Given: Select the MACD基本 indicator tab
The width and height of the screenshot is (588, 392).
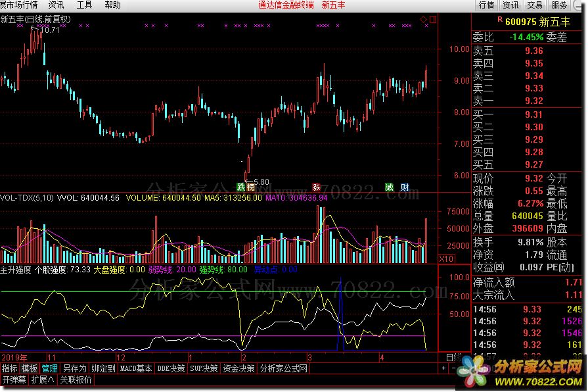Looking at the screenshot, I should point(136,368).
